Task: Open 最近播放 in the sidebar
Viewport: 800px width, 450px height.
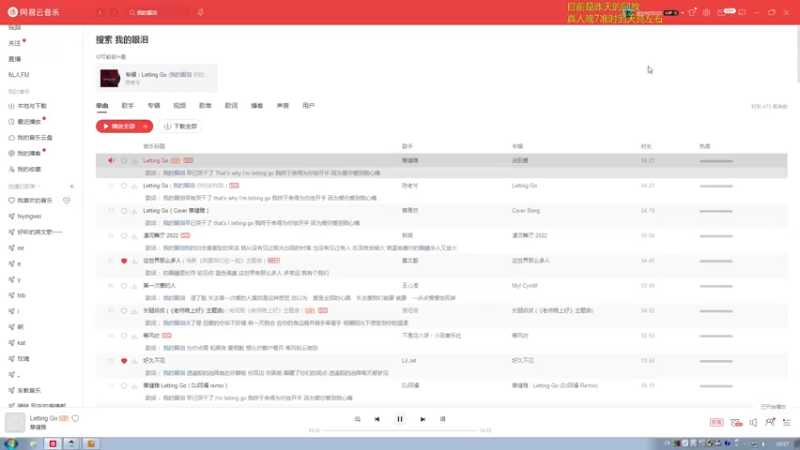Action: [25, 122]
